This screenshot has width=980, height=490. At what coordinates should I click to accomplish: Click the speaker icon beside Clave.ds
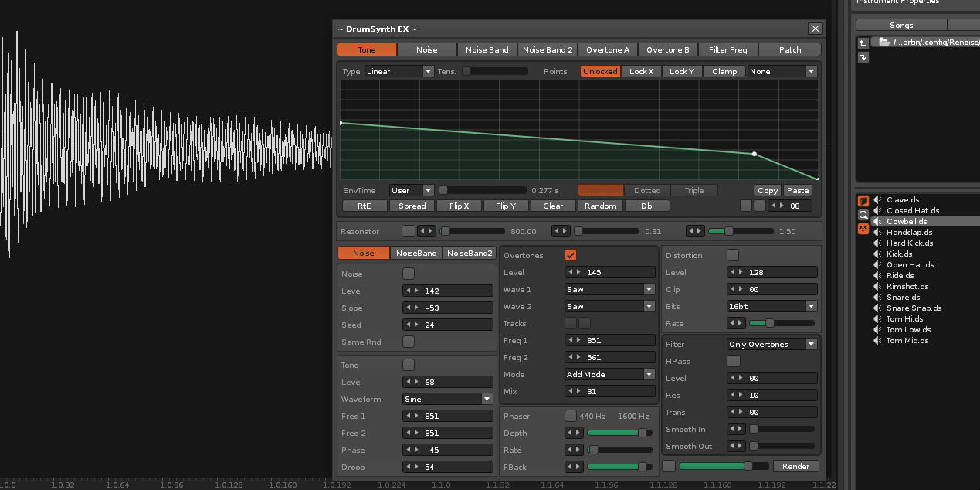click(878, 200)
